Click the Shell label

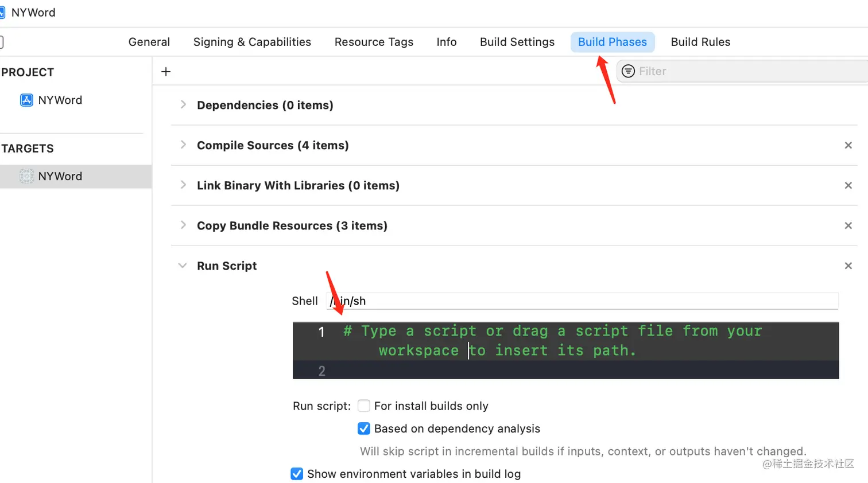(305, 301)
